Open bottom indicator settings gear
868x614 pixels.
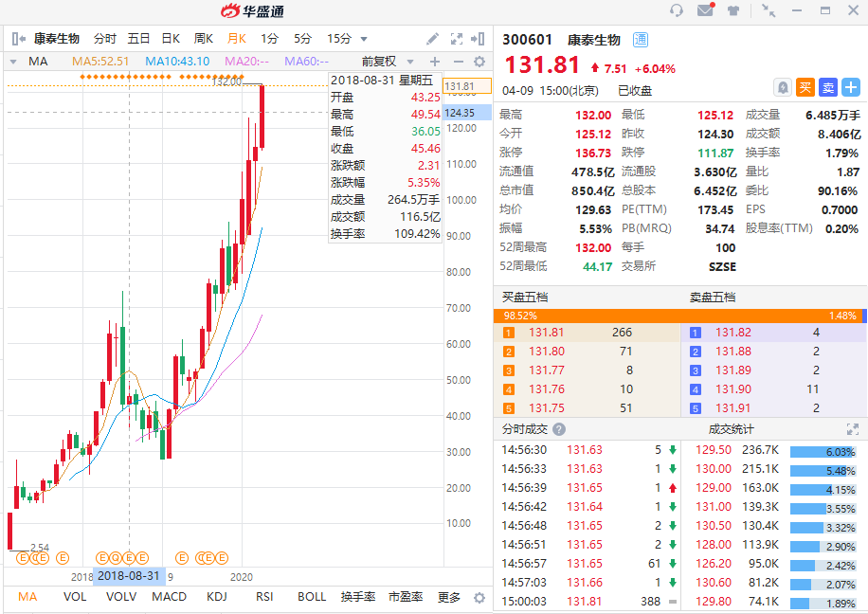click(x=479, y=597)
